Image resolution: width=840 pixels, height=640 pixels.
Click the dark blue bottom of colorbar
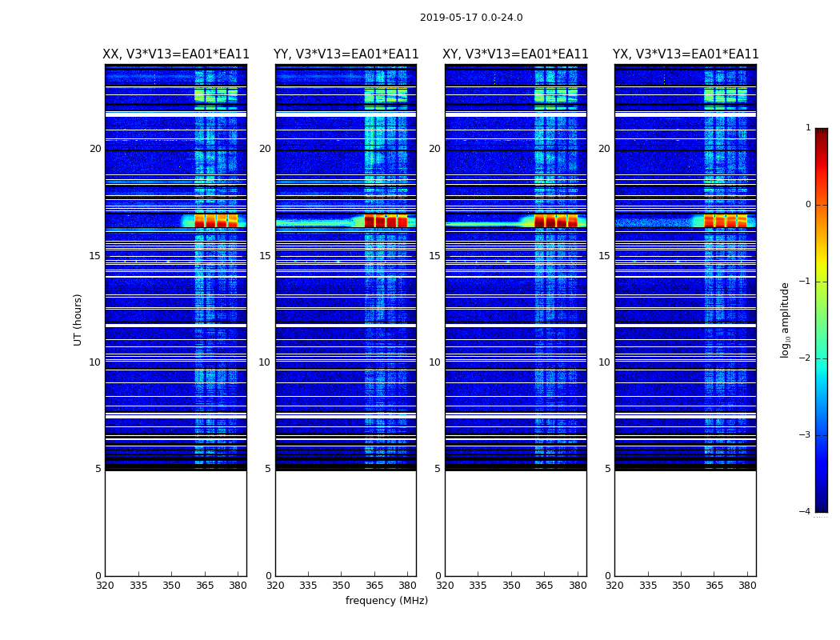[822, 506]
